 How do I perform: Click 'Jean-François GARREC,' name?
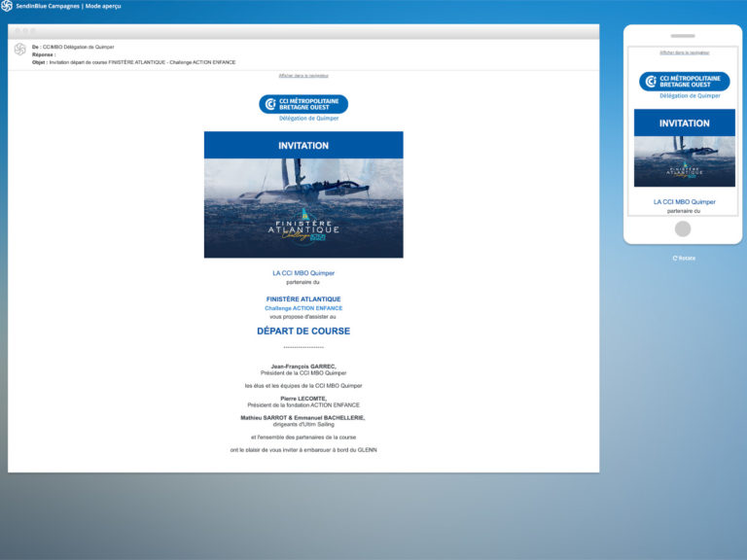click(x=303, y=367)
